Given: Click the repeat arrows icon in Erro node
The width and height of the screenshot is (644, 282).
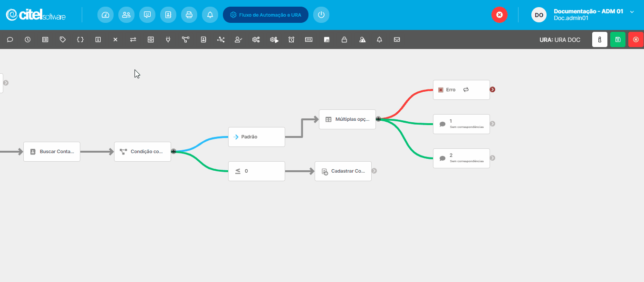Looking at the screenshot, I should coord(466,89).
